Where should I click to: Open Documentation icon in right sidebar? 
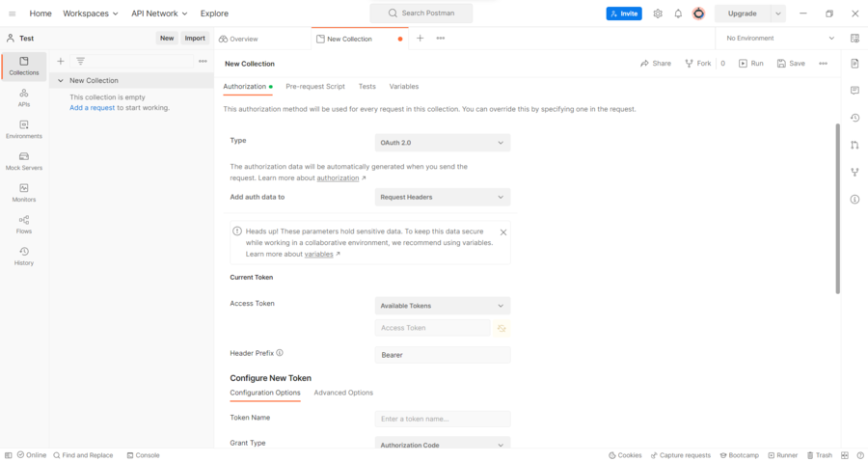click(x=854, y=64)
